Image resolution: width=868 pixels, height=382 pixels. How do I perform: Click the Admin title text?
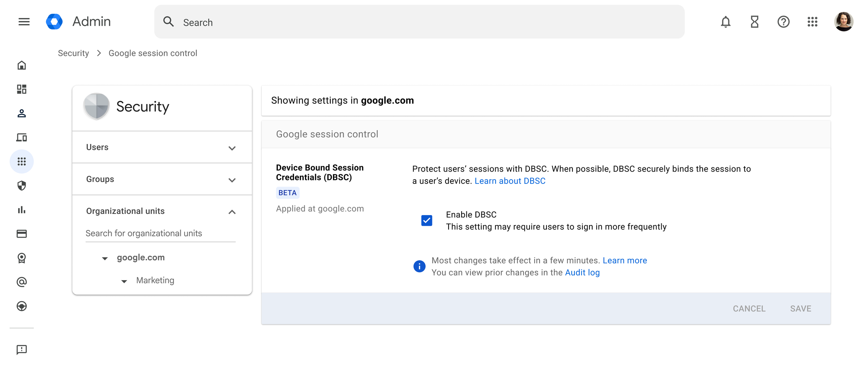coord(92,22)
